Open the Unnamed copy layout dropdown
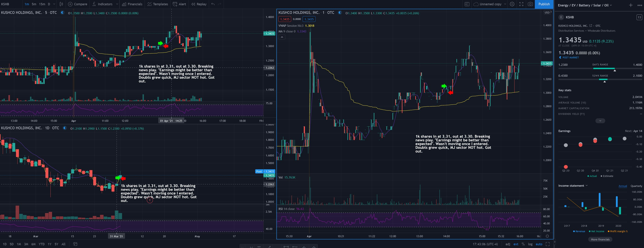This screenshot has height=248, width=644. [505, 4]
